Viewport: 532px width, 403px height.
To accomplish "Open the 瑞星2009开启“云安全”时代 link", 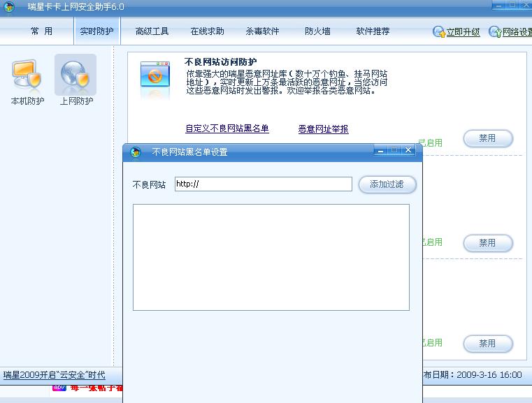I will click(55, 375).
